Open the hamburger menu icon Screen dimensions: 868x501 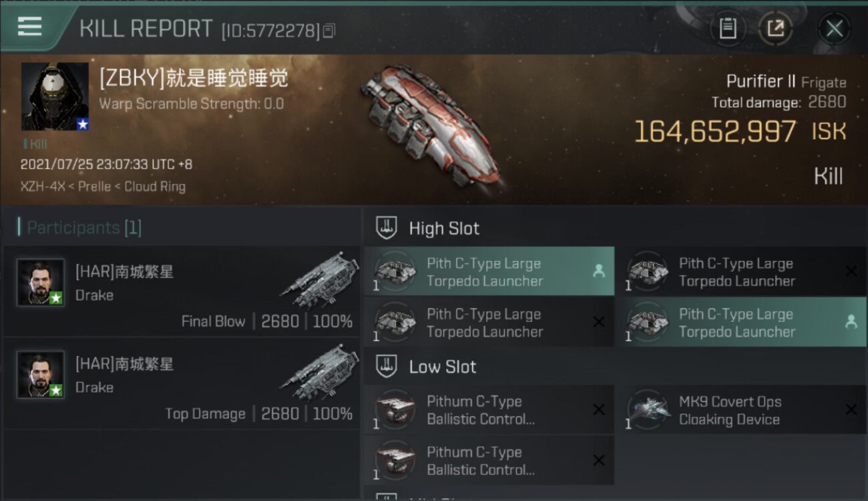(x=30, y=26)
